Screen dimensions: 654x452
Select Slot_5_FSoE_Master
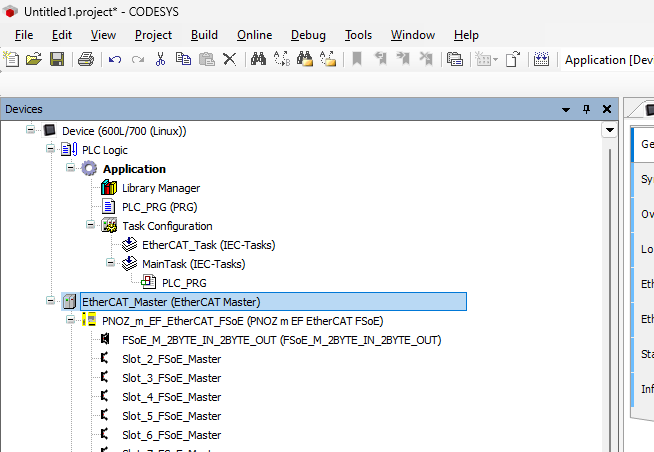[171, 416]
